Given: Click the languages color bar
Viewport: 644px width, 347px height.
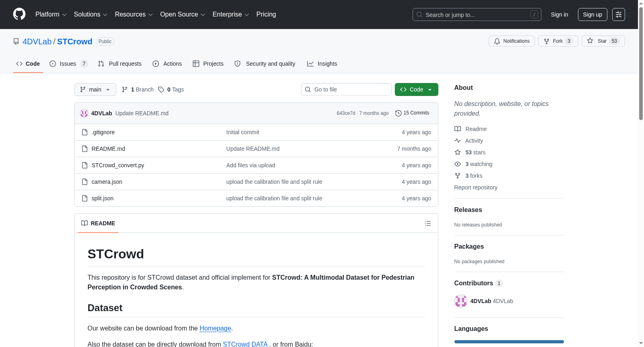Looking at the screenshot, I should [509, 342].
